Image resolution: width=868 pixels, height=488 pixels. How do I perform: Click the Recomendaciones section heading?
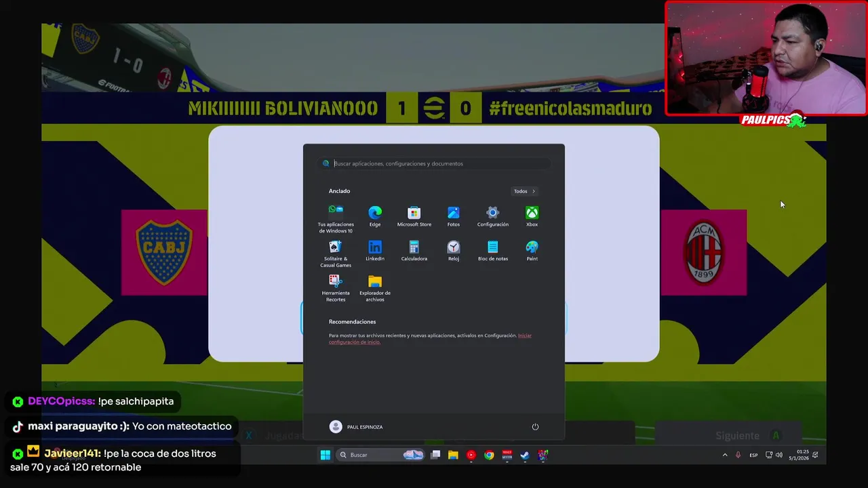[352, 322]
